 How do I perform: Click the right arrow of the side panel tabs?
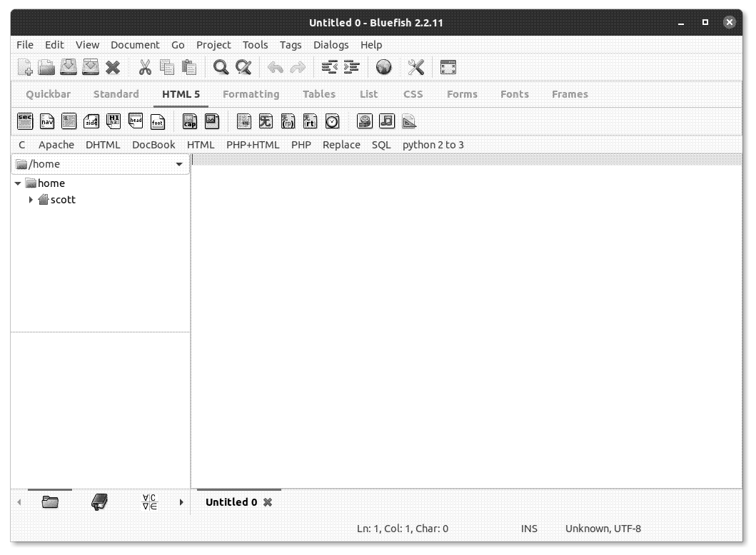click(x=181, y=502)
